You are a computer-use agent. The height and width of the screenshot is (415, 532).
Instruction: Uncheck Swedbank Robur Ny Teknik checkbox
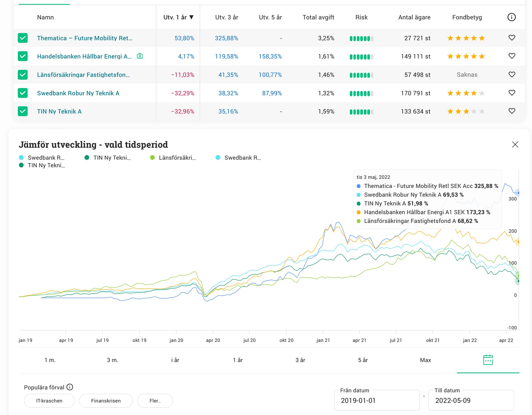[x=23, y=93]
